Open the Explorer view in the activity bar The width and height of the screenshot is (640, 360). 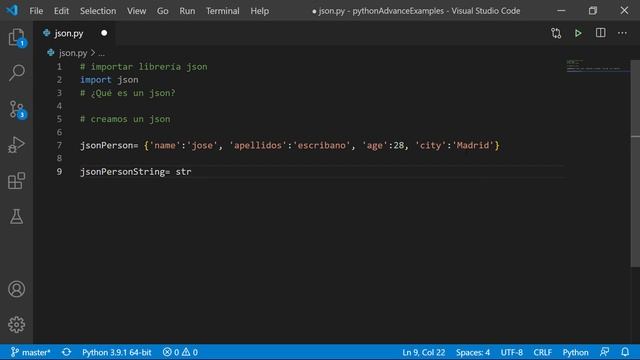pyautogui.click(x=16, y=37)
